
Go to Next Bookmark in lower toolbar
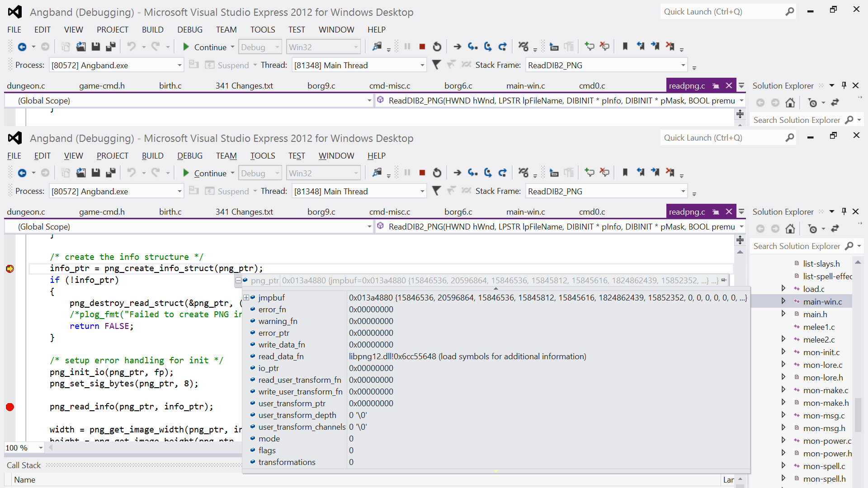655,172
